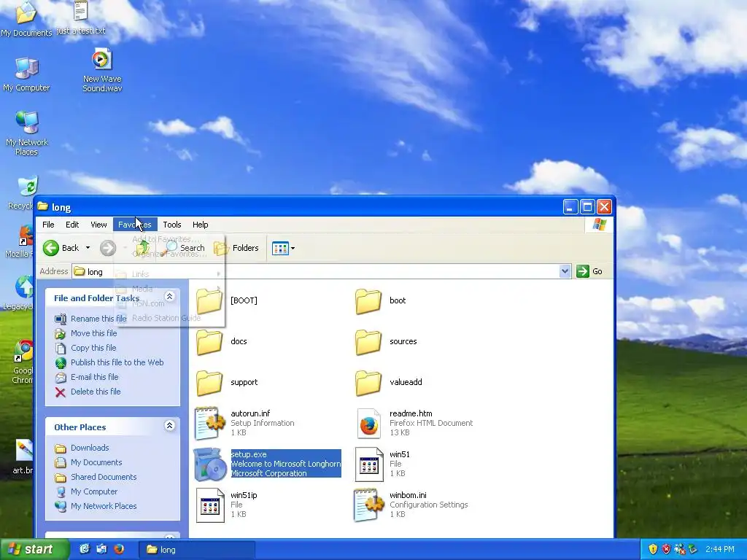Screen dimensions: 747x560
Task: Click the Back arrow toolbar button
Action: [61, 248]
